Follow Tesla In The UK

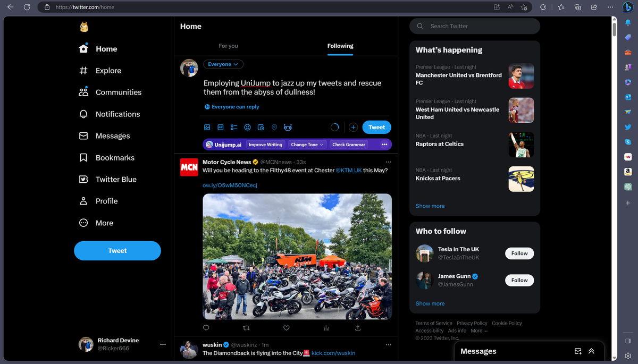coord(519,253)
